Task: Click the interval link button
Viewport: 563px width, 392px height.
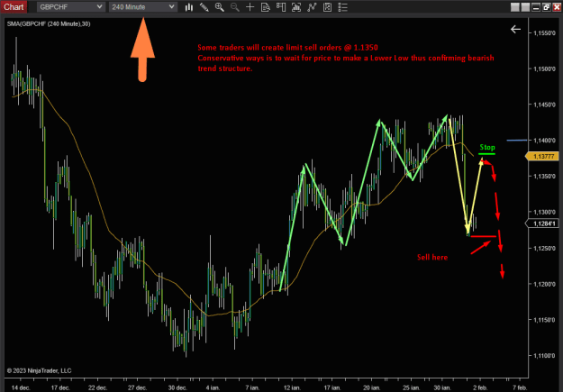Action: [x=525, y=7]
